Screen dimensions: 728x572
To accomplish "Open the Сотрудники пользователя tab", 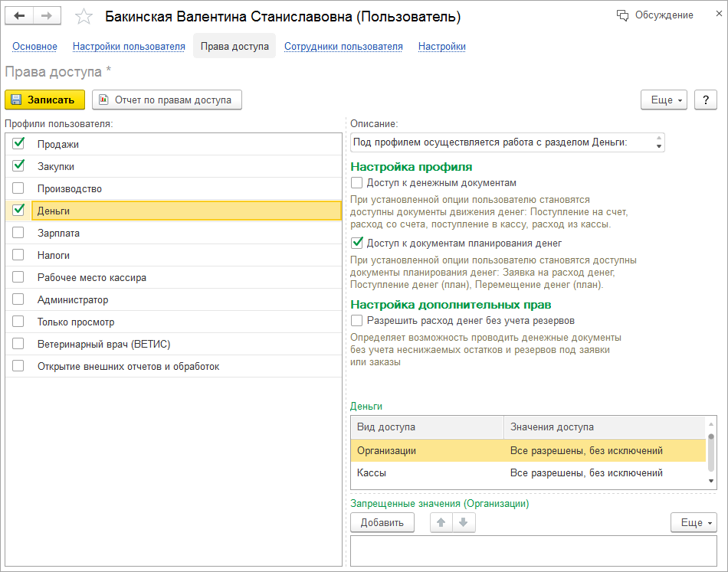I will click(343, 47).
